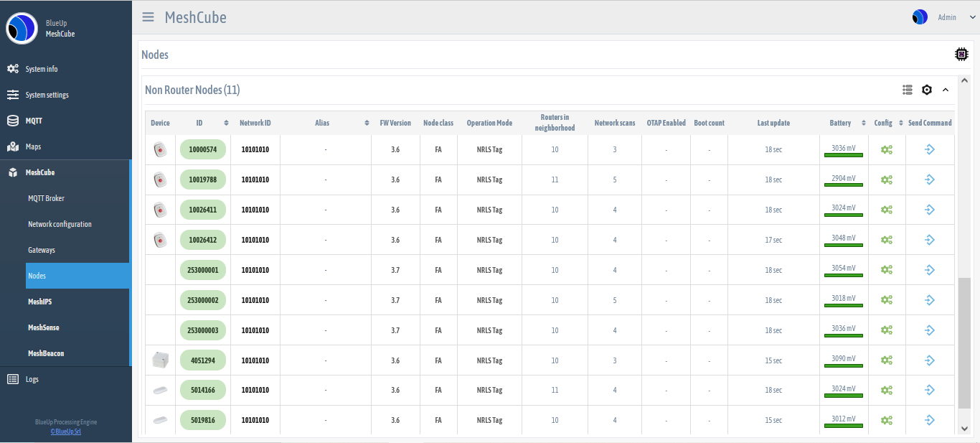The width and height of the screenshot is (980, 443).
Task: Toggle the sidebar with the hamburger menu
Action: point(148,17)
